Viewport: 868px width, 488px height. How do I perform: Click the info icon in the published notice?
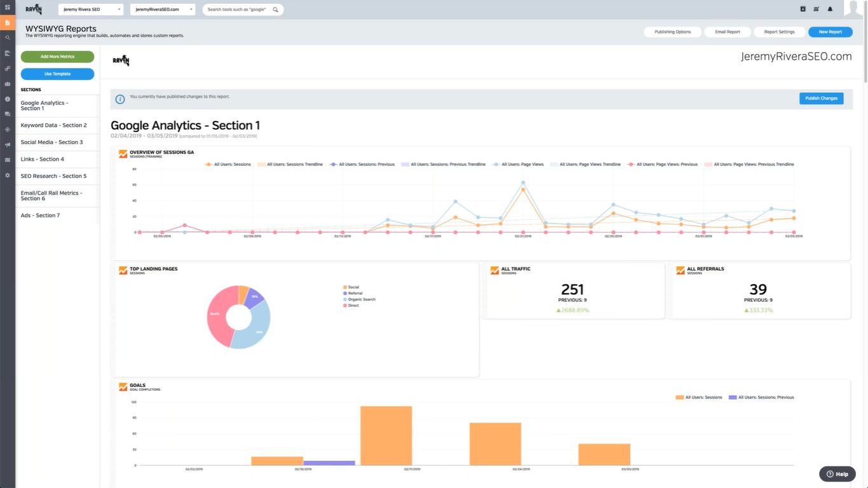click(120, 99)
